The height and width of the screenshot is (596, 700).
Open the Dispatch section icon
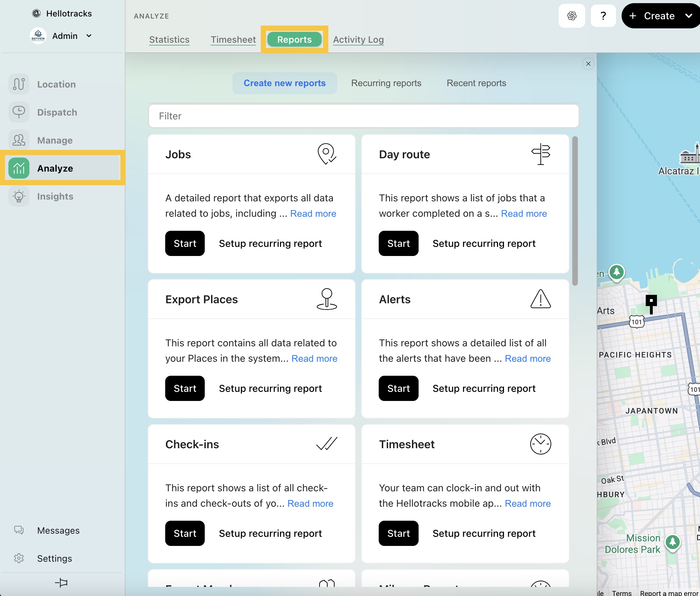click(19, 112)
